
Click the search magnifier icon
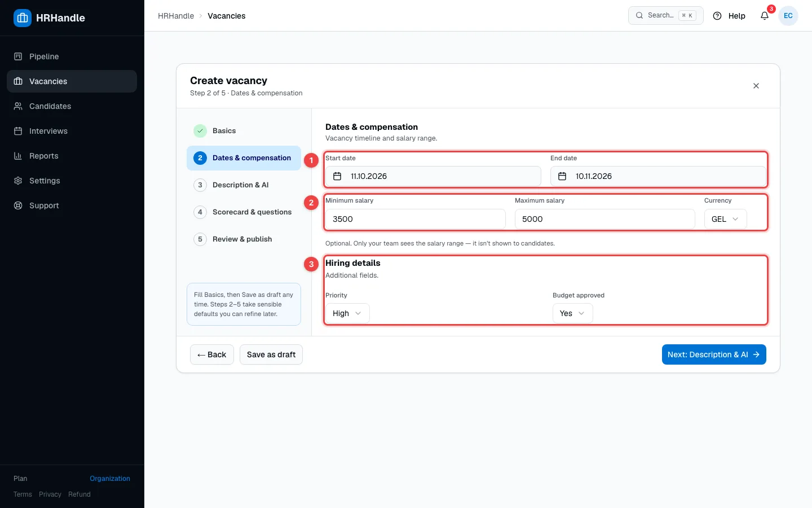(639, 16)
